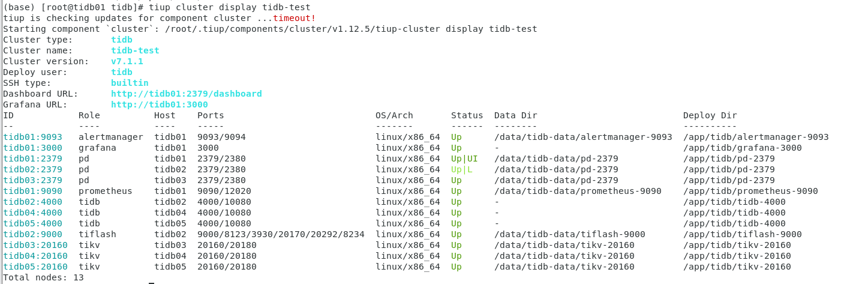Click the tidb01:9090 prometheus node ID
This screenshot has height=284, width=868.
click(x=32, y=191)
